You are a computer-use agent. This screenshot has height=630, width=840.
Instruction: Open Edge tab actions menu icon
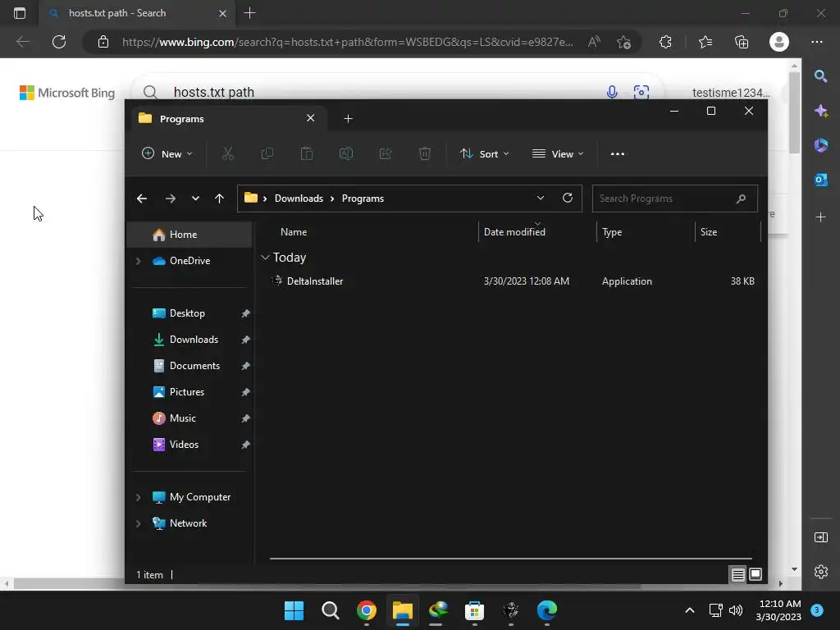tap(20, 13)
